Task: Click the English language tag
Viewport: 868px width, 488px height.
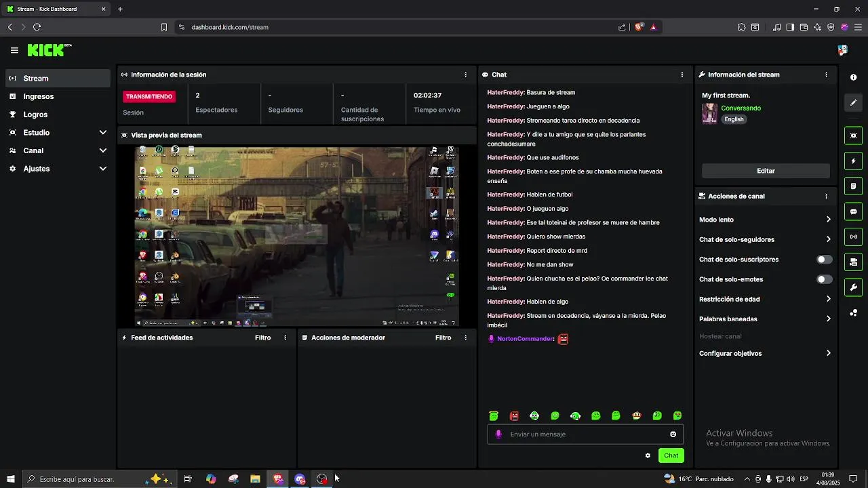Action: (734, 119)
